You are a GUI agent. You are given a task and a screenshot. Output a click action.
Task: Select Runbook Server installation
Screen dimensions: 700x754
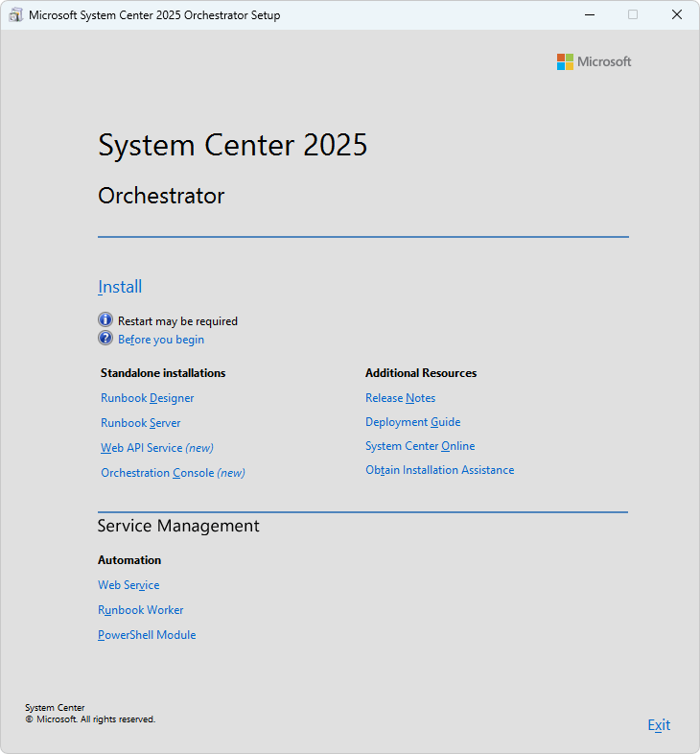(140, 423)
